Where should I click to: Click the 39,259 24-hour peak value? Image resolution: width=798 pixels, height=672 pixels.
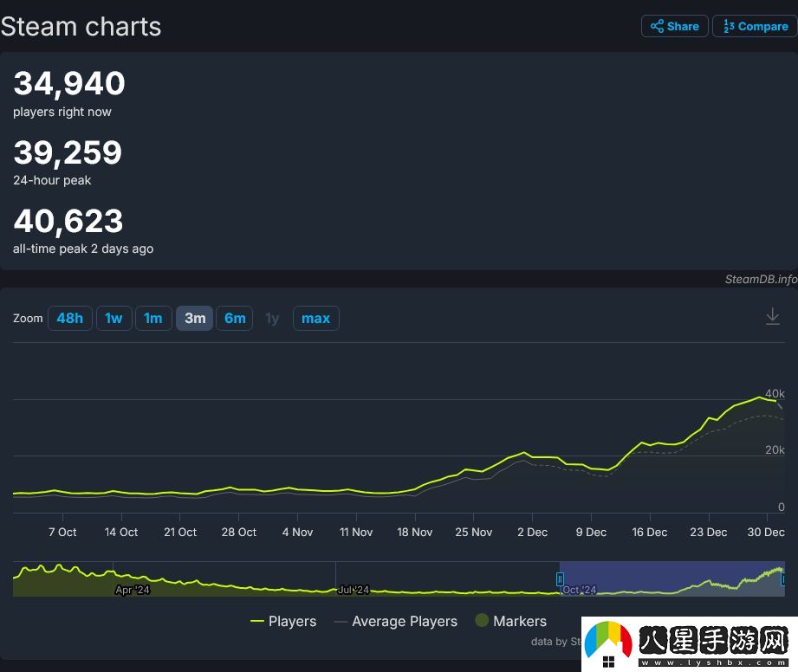click(x=68, y=152)
